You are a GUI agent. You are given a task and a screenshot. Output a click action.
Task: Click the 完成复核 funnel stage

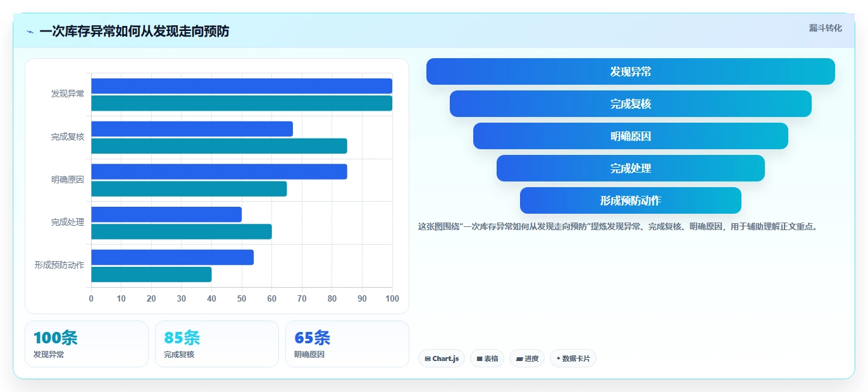[631, 104]
